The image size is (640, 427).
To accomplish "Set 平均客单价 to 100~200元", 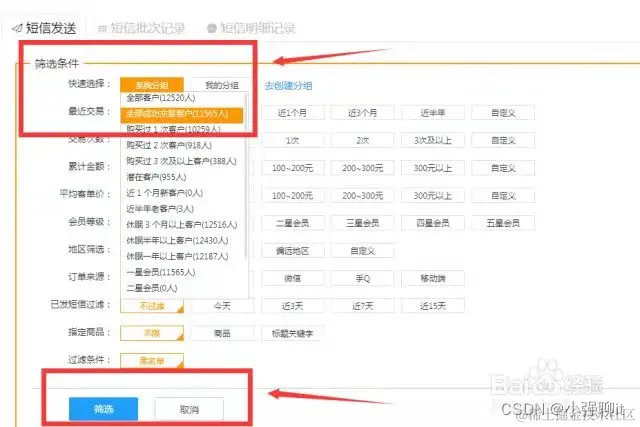I will tap(293, 196).
